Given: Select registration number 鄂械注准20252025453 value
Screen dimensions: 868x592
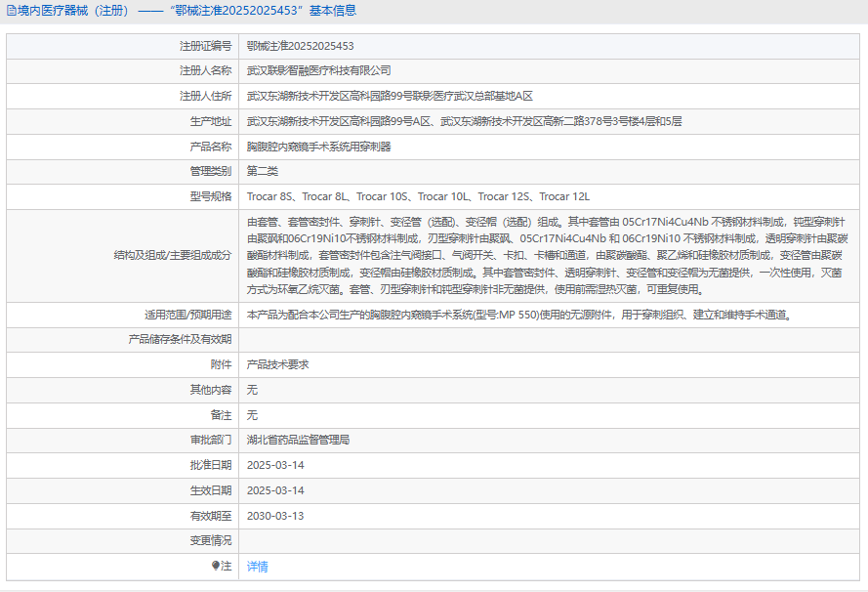Looking at the screenshot, I should pos(300,46).
